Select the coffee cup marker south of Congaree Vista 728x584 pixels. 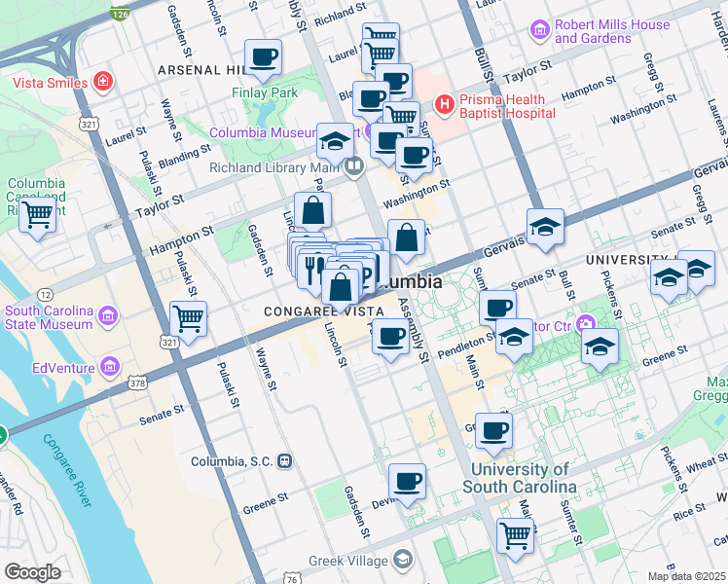click(x=390, y=337)
